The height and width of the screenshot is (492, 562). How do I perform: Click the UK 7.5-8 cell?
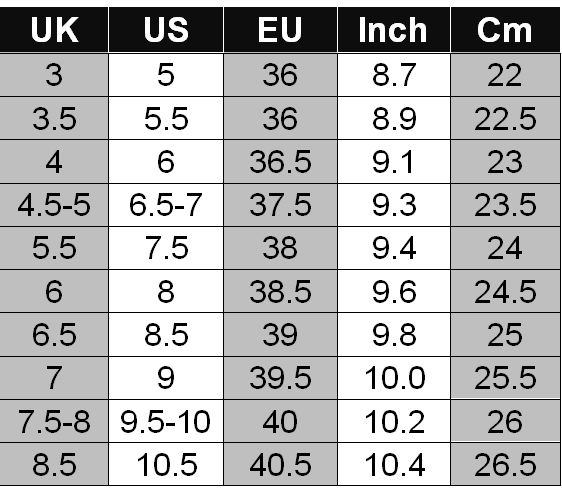tap(54, 421)
